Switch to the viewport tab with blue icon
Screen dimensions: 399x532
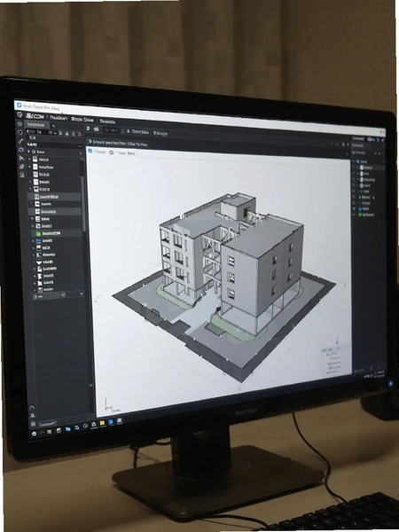pyautogui.click(x=97, y=152)
